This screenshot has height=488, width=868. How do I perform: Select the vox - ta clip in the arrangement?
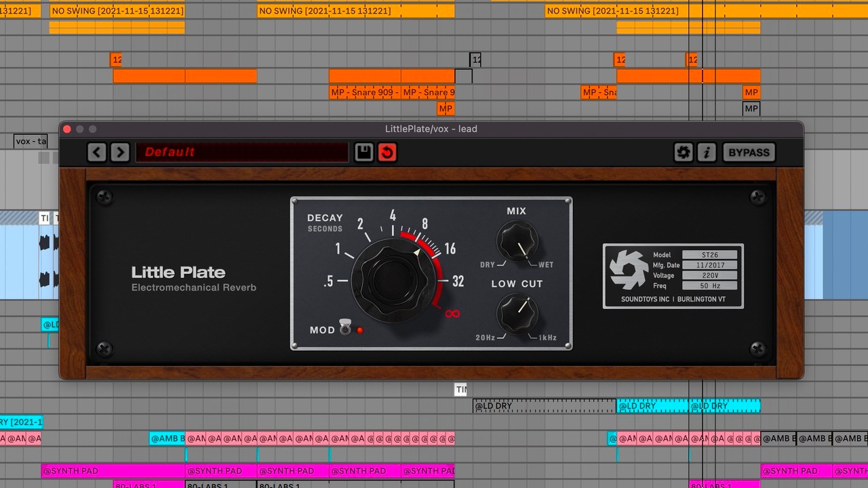click(31, 141)
